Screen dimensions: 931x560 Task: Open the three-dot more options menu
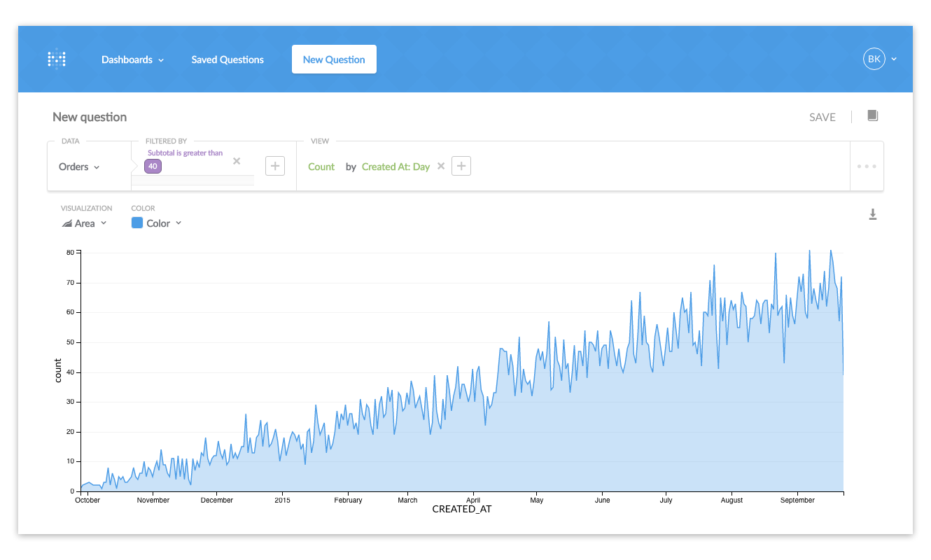point(866,166)
